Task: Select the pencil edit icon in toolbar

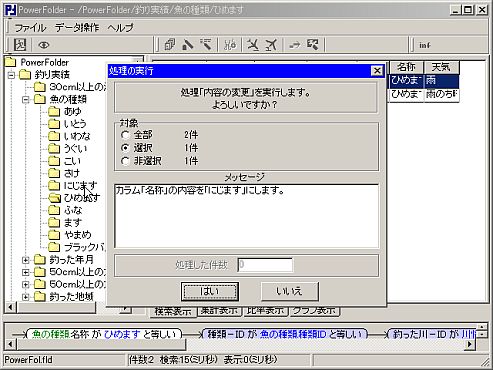Action: (x=188, y=45)
